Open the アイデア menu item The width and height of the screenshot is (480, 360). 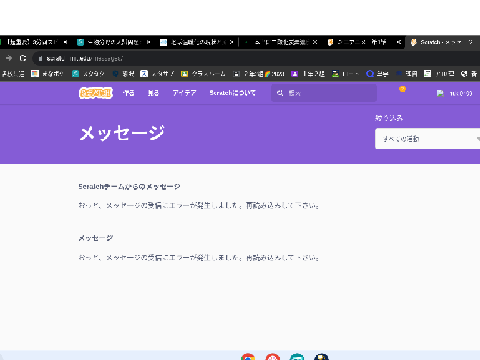pyautogui.click(x=184, y=93)
